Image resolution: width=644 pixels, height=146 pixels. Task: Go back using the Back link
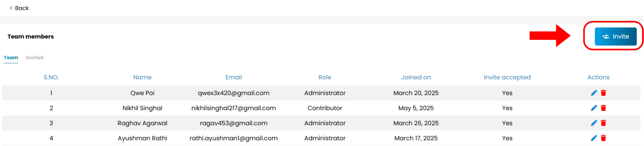pos(19,8)
